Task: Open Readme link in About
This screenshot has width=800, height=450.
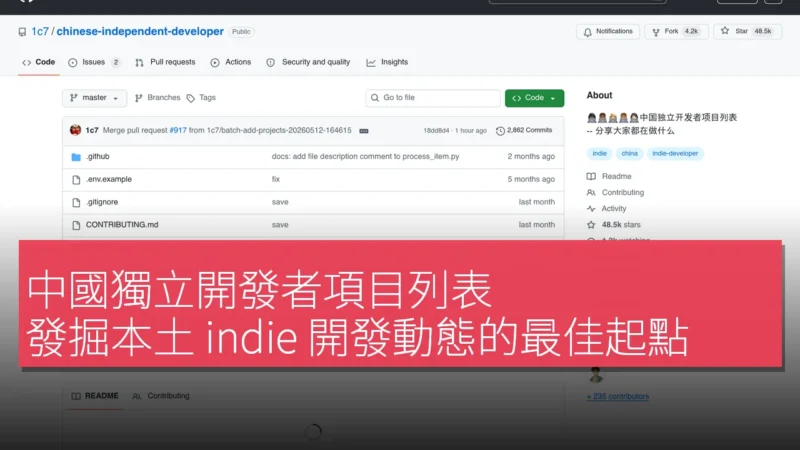Action: coord(616,177)
